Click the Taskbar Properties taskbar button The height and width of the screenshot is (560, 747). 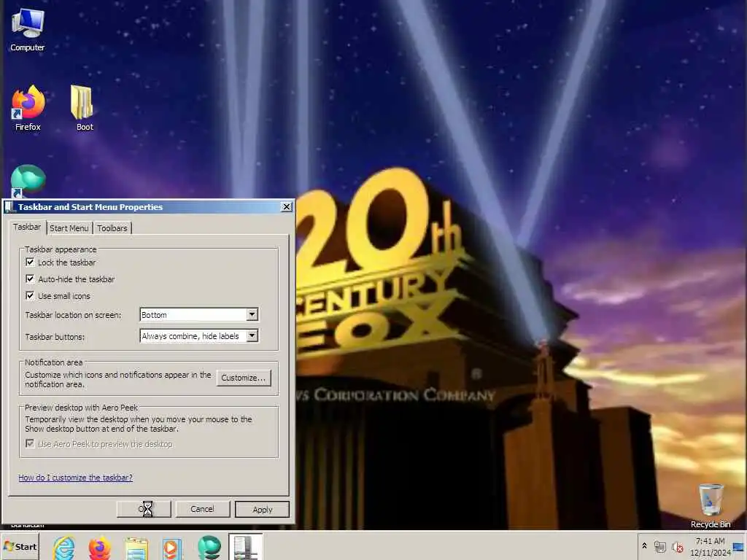pos(245,547)
